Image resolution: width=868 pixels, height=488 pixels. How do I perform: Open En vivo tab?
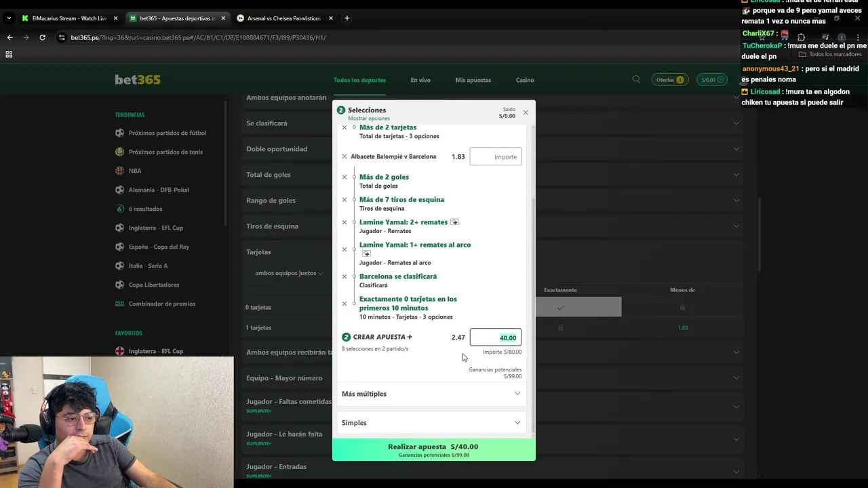pos(420,80)
